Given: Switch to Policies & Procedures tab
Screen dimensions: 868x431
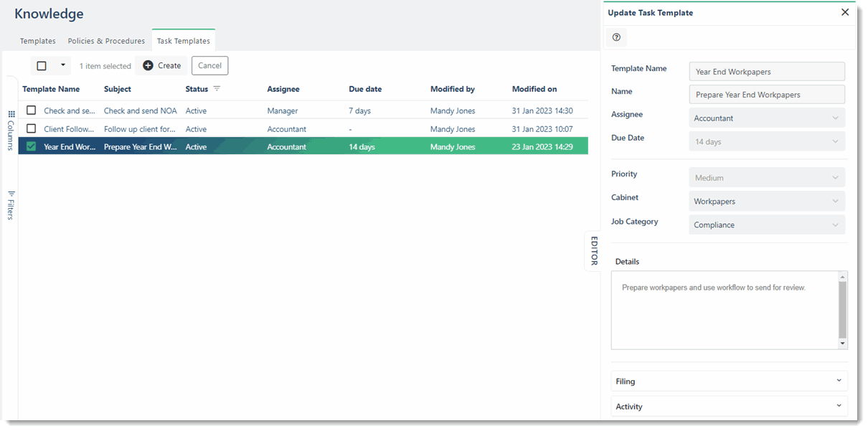Looking at the screenshot, I should (x=106, y=41).
